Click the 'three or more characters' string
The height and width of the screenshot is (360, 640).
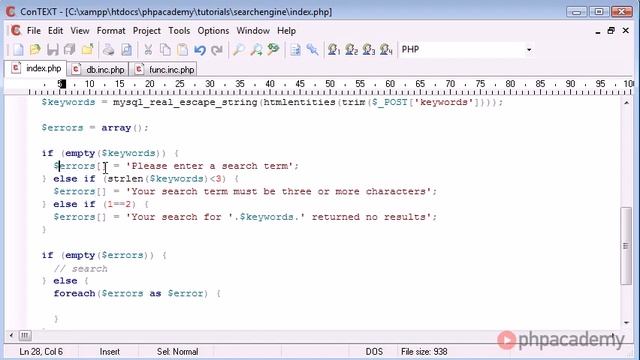353,191
